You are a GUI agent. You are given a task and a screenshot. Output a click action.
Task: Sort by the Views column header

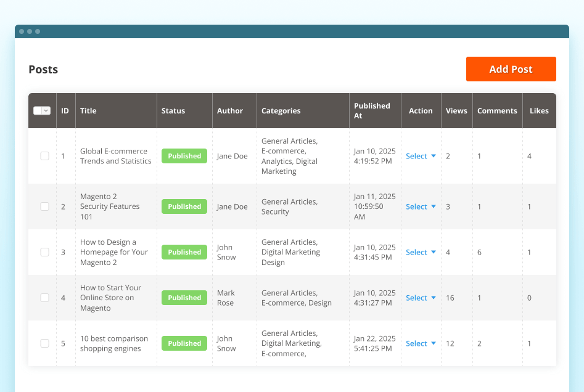456,111
